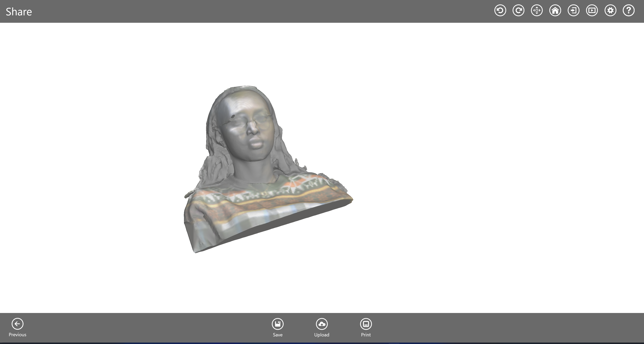Redo with the clockwise arrow icon
Image resolution: width=644 pixels, height=344 pixels.
click(518, 10)
